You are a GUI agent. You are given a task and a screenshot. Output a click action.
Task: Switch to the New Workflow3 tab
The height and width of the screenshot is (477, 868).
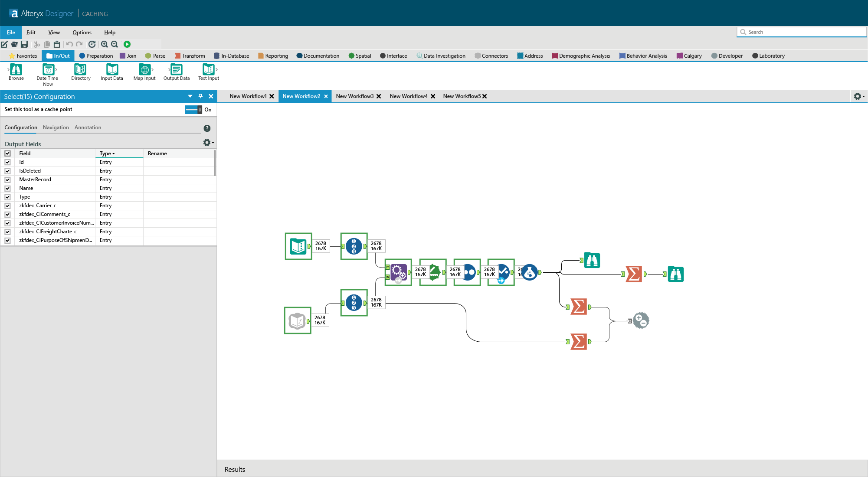tap(354, 96)
